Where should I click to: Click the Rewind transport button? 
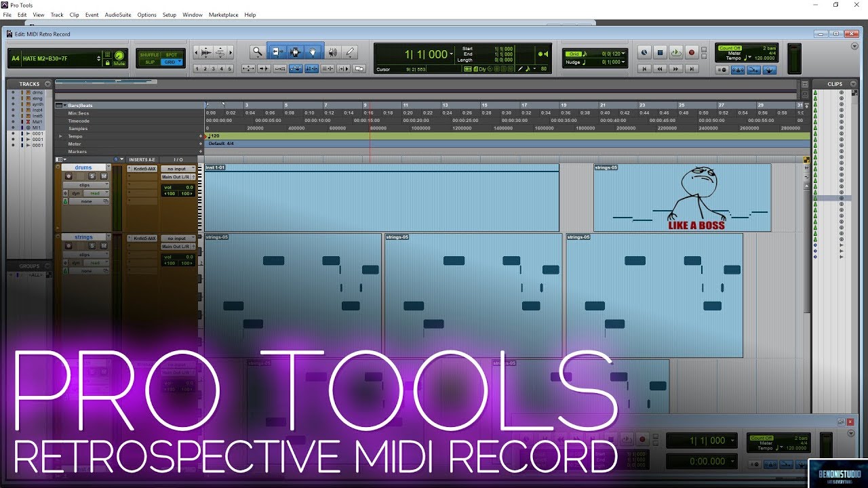[x=660, y=68]
